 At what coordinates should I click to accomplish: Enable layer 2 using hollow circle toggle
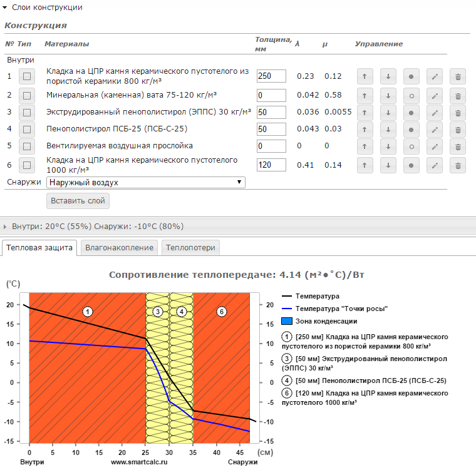coord(411,96)
